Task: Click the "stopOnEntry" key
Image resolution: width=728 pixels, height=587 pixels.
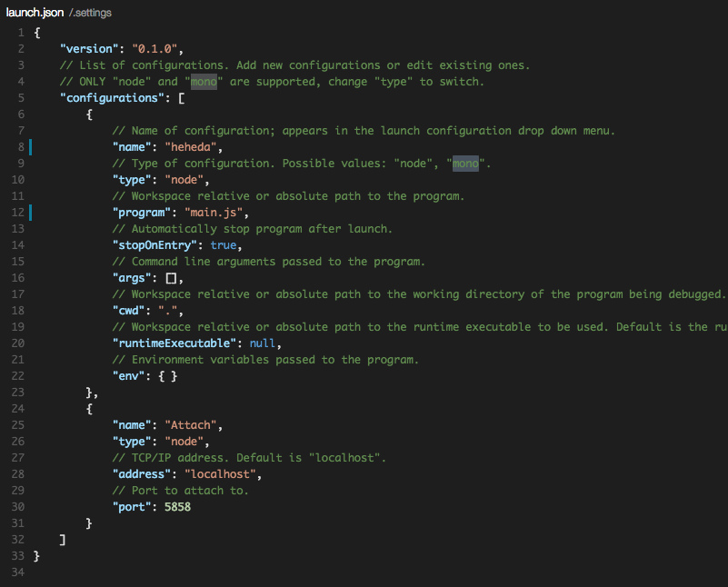Action: click(155, 245)
